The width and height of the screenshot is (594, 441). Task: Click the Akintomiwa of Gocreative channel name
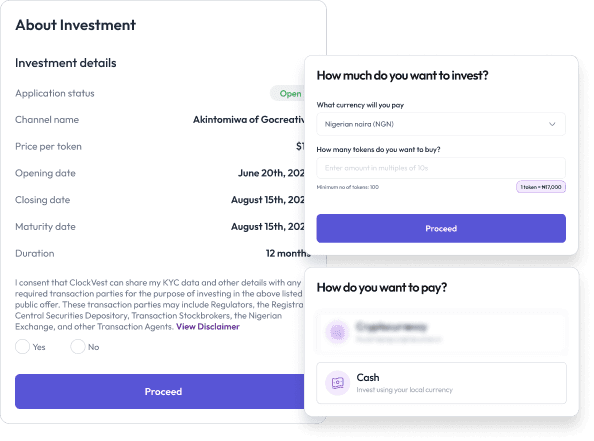point(249,120)
